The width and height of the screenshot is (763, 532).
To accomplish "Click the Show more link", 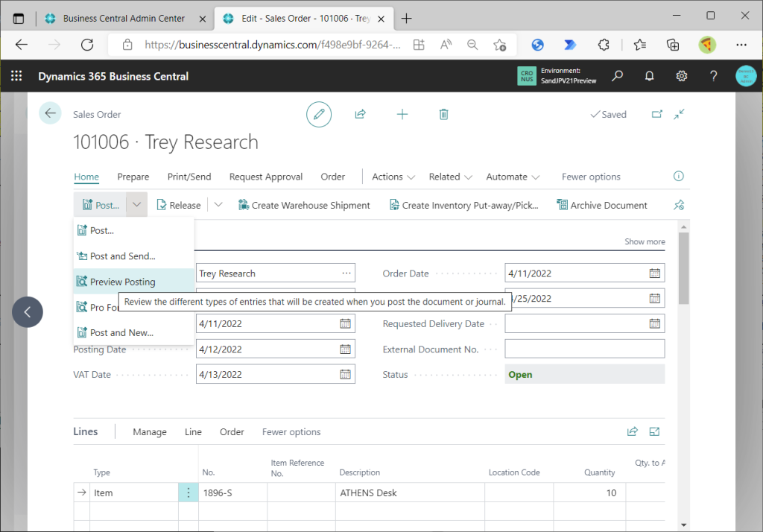I will point(645,241).
